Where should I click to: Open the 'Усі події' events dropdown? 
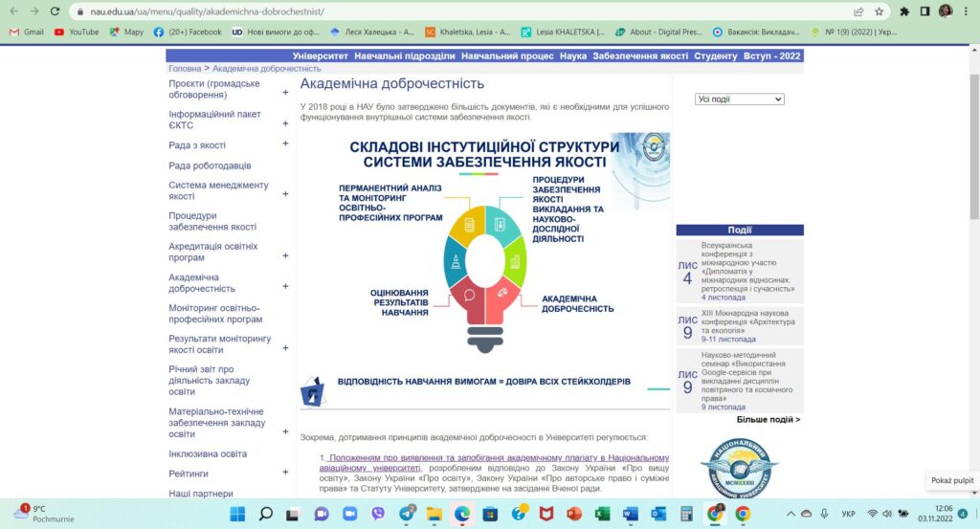pos(740,99)
